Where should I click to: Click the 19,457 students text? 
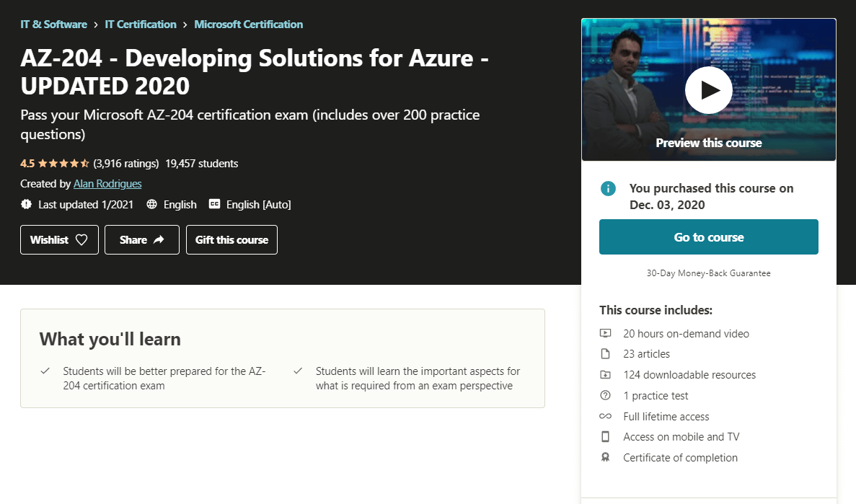[201, 163]
